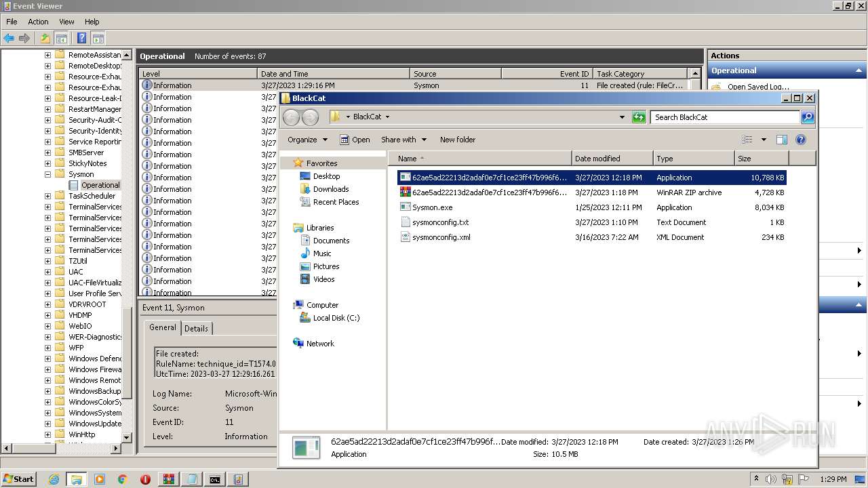Expand the WinHttp tree node
868x488 pixels.
[x=47, y=434]
